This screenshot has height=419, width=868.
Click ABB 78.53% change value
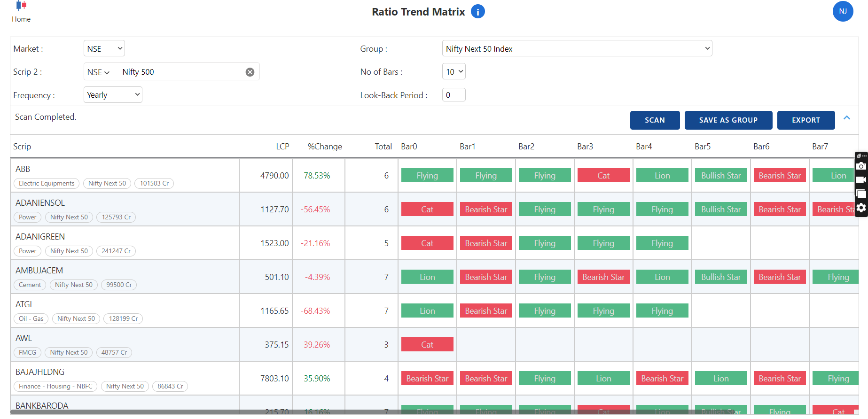click(317, 176)
